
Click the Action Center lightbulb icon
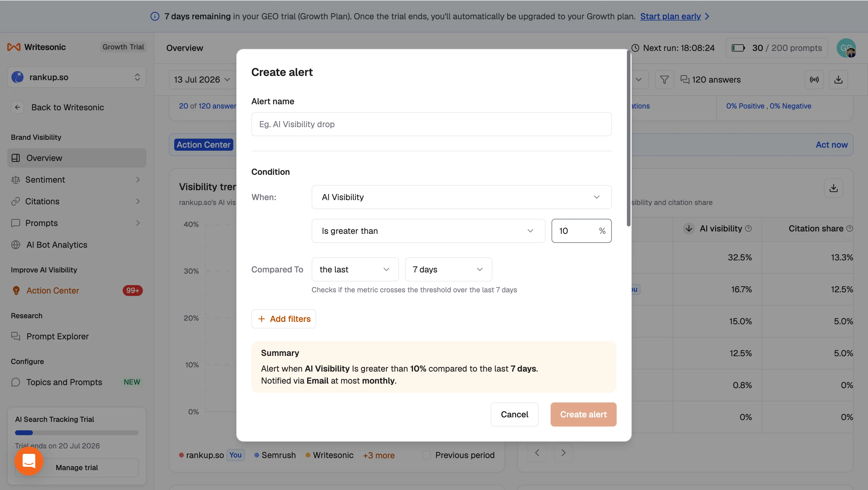coord(16,291)
